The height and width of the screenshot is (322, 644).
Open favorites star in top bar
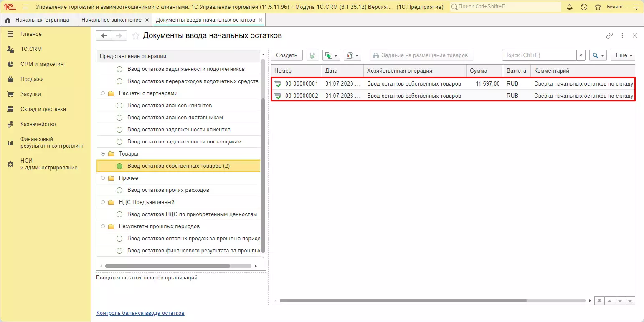point(598,7)
